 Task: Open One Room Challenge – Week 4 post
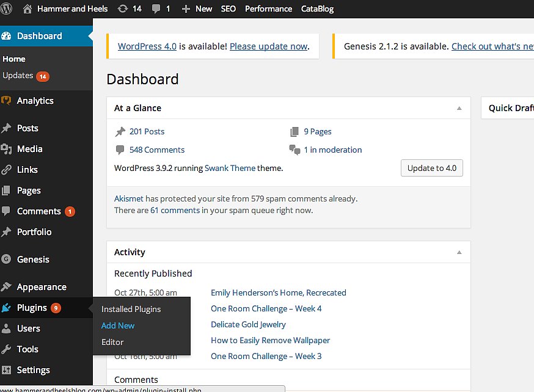pyautogui.click(x=266, y=308)
